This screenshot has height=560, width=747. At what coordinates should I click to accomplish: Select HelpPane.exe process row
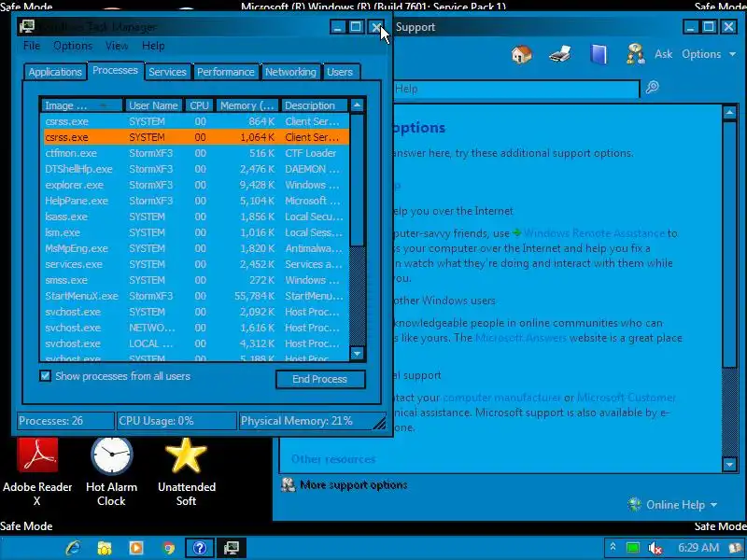pos(195,201)
